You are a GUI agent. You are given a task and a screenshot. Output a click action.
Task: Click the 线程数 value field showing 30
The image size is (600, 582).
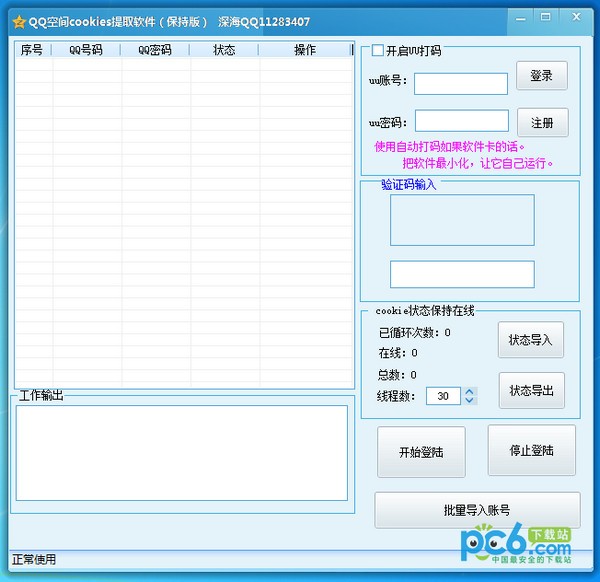coord(443,396)
